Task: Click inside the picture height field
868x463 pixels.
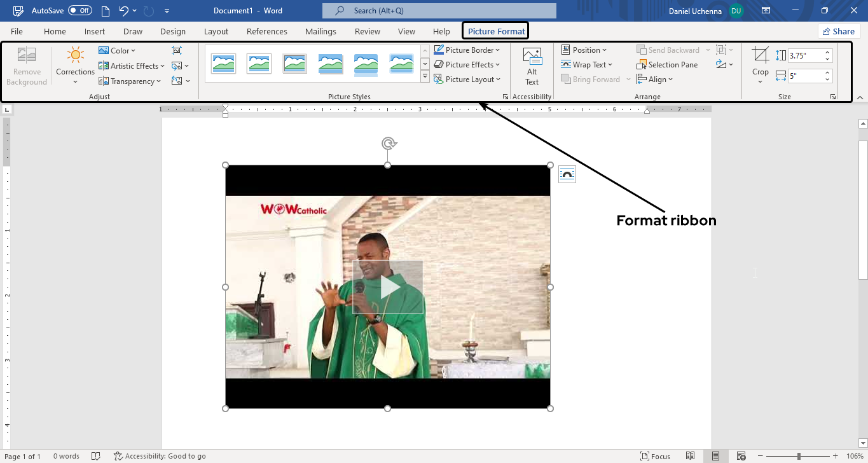Action: click(x=806, y=55)
